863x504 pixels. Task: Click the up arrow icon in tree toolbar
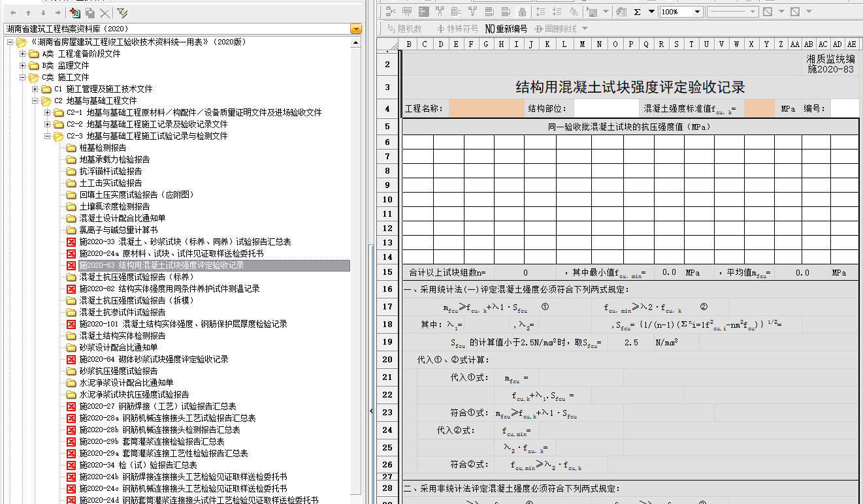[28, 12]
